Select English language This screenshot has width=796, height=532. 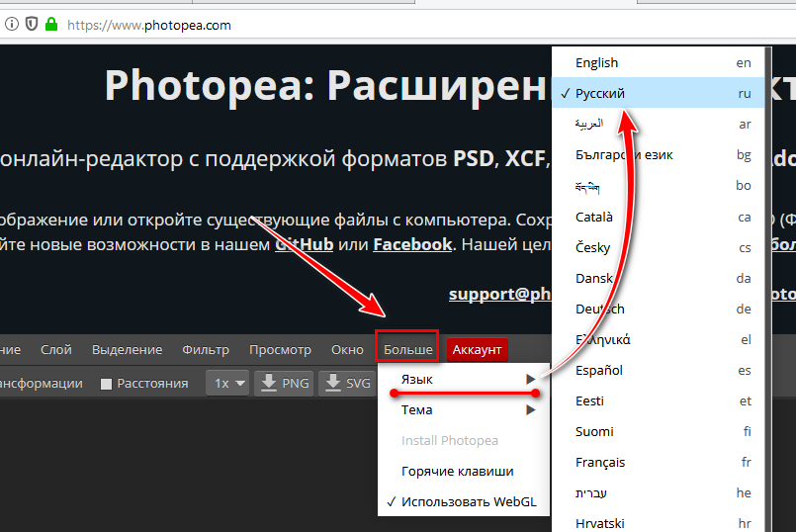pyautogui.click(x=659, y=62)
